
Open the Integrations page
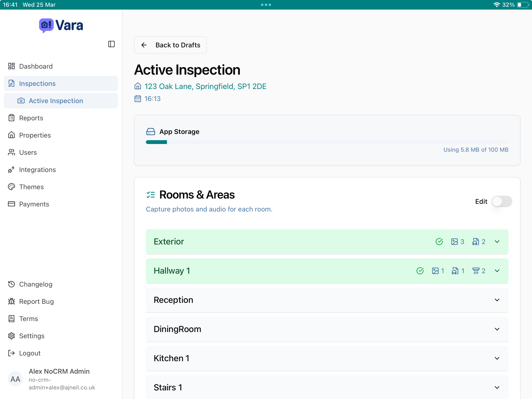coord(37,170)
